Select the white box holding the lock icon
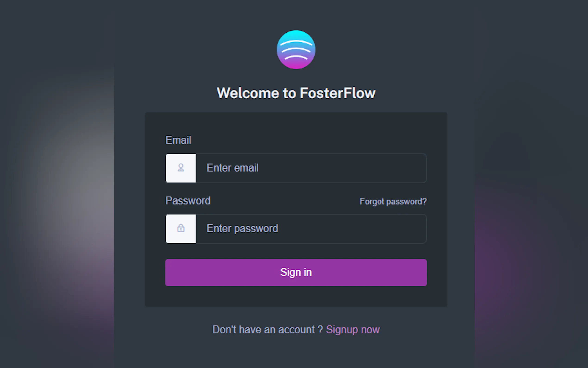 [181, 228]
